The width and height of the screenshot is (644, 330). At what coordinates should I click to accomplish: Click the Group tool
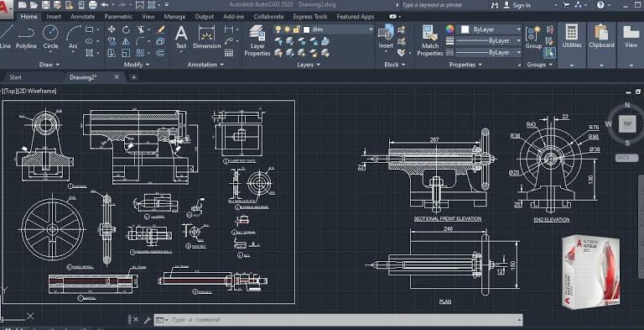pos(533,37)
